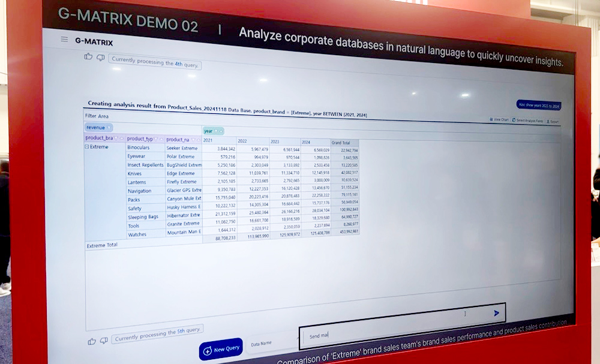
Task: Select the Eyewear product type cell
Action: point(145,156)
